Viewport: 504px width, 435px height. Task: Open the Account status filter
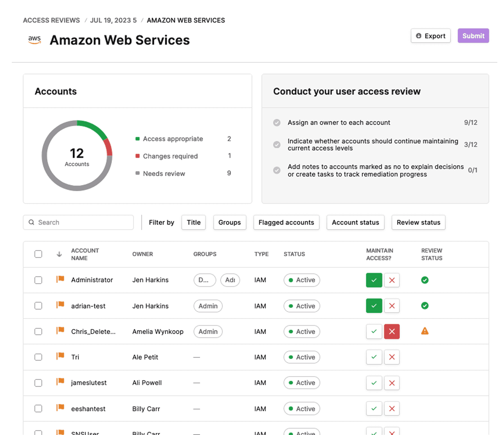pos(355,222)
